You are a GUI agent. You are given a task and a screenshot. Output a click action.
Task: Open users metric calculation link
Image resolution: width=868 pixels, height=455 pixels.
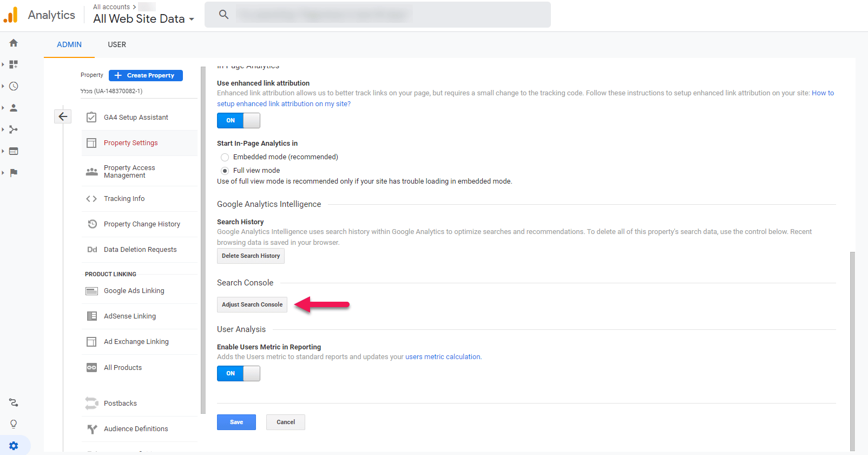click(443, 357)
